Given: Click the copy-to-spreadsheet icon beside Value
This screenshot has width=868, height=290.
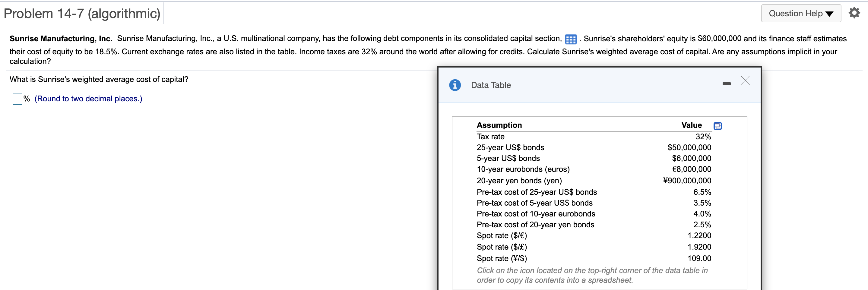Looking at the screenshot, I should pyautogui.click(x=718, y=126).
